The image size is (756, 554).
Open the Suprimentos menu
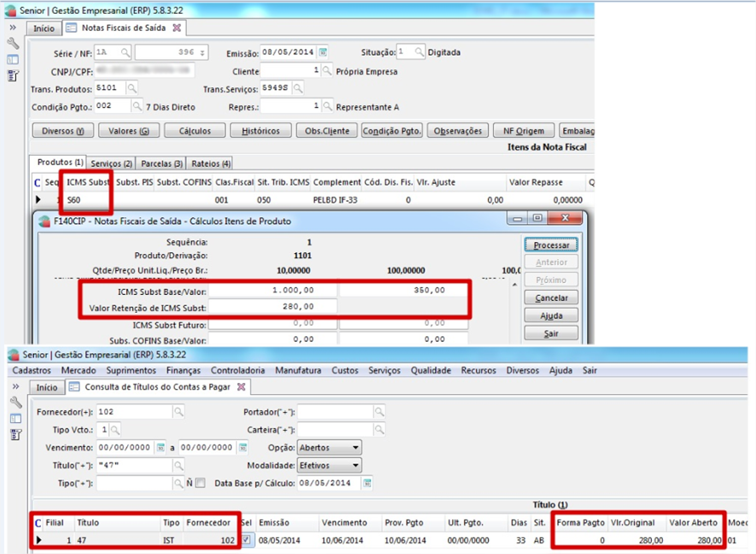(x=132, y=370)
